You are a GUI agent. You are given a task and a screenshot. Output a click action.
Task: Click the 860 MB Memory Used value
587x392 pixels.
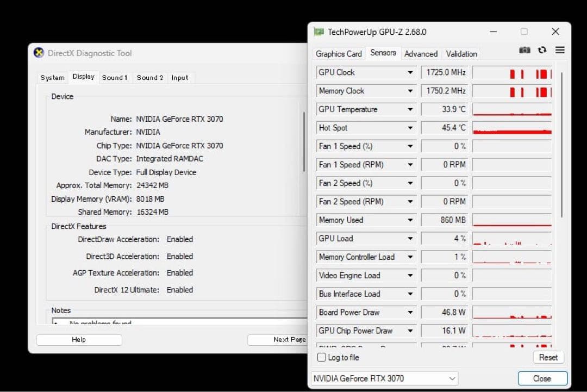click(x=445, y=220)
